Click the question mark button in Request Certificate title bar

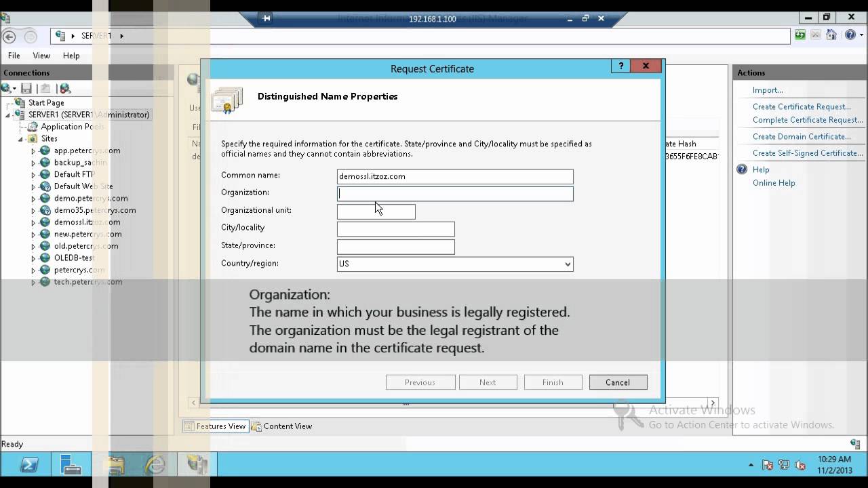coord(620,66)
